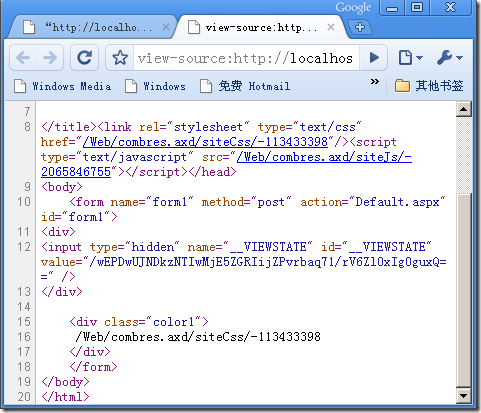This screenshot has width=481, height=413.
Task: Click the vertical scrollbar thumb
Action: tap(463, 290)
